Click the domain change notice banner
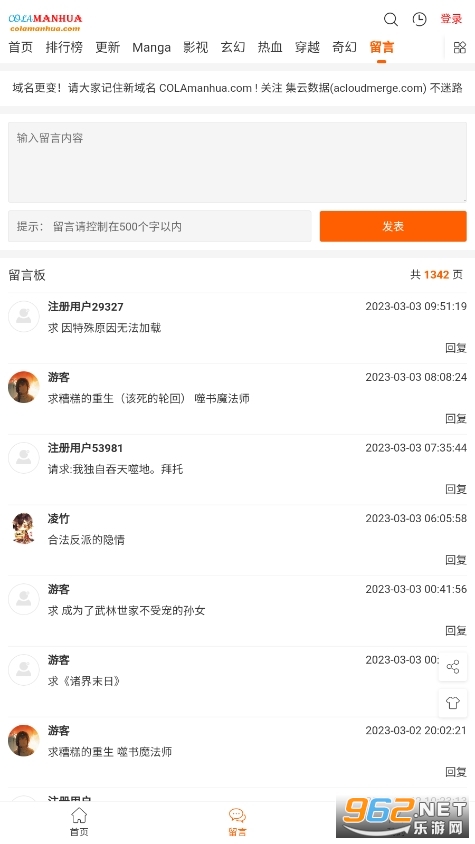 pyautogui.click(x=238, y=88)
